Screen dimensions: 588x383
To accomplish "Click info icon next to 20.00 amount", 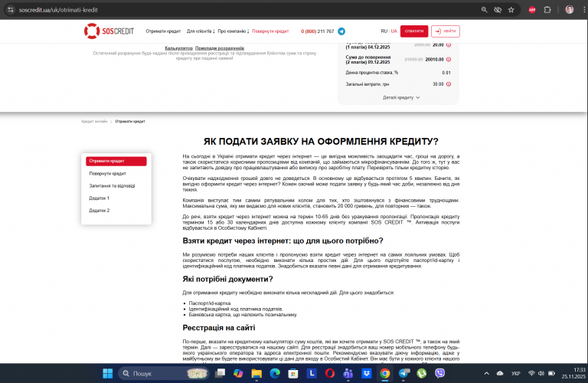I will pyautogui.click(x=449, y=44).
